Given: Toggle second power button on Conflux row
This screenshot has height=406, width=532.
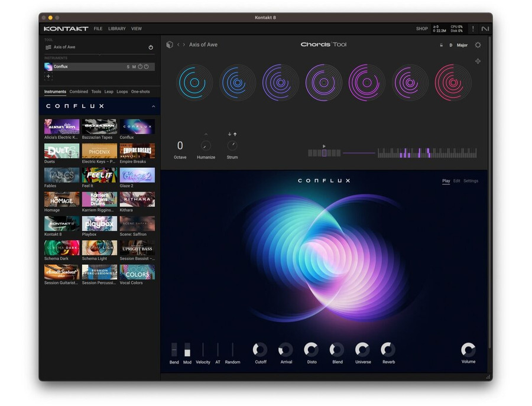Looking at the screenshot, I should 146,67.
